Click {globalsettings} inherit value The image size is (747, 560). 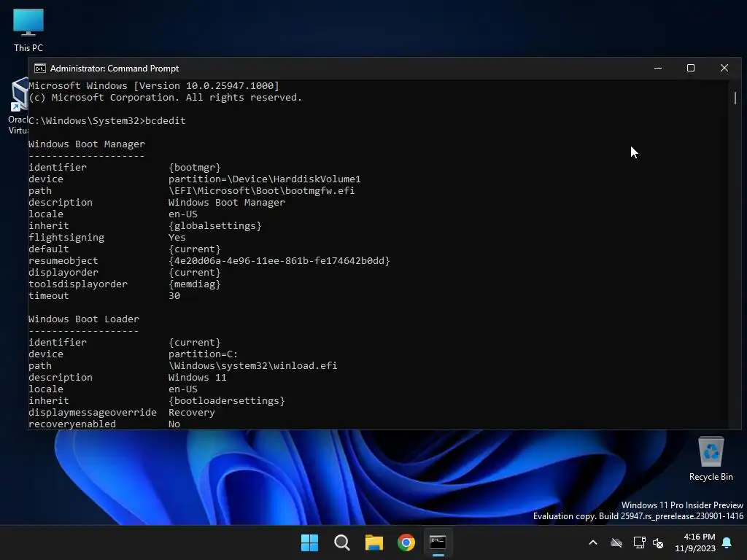(x=215, y=226)
